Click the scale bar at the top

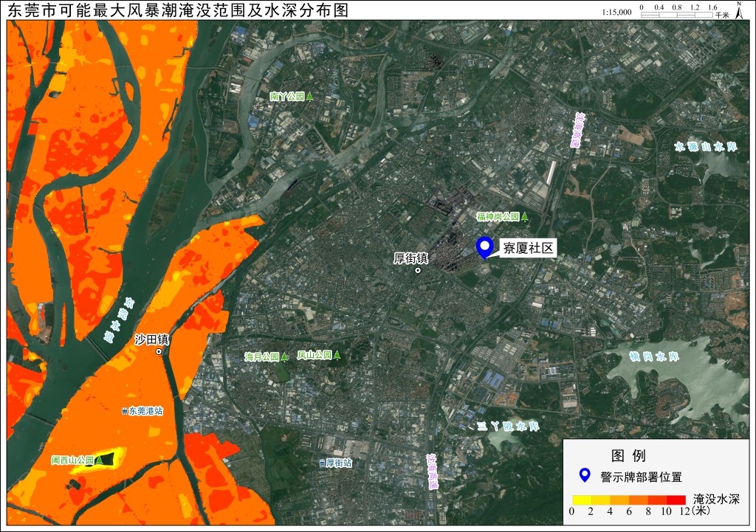click(x=676, y=15)
